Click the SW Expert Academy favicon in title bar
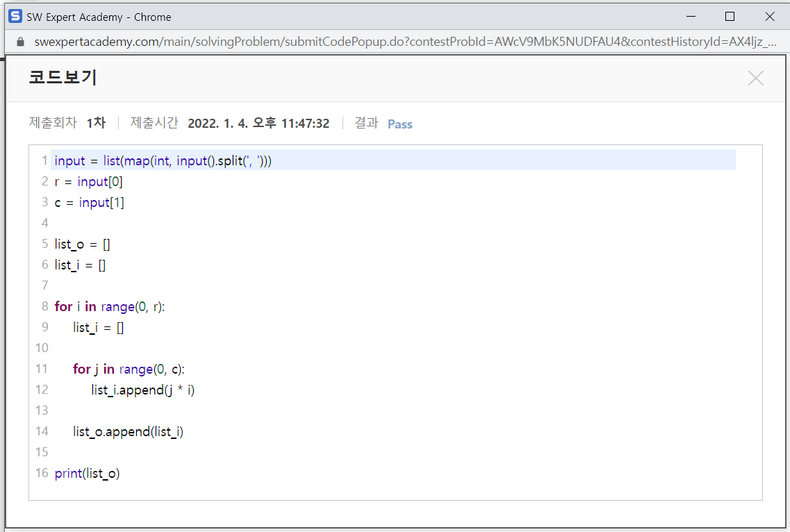This screenshot has width=790, height=532. 15,16
